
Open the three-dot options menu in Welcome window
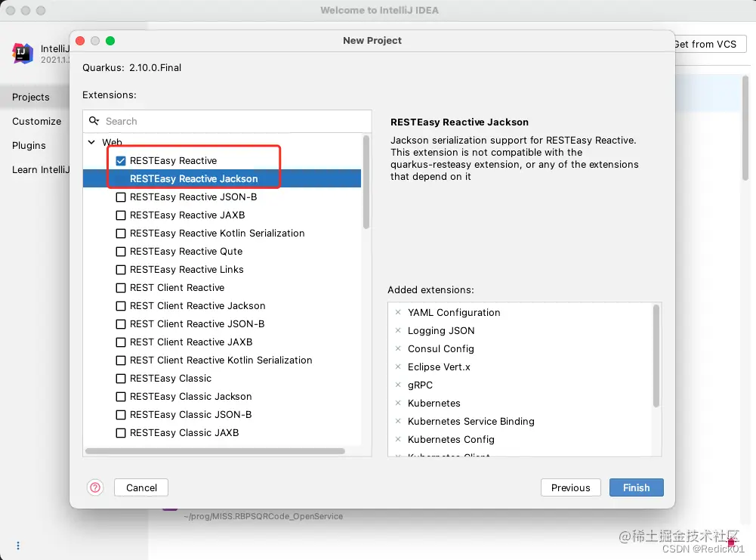point(18,546)
